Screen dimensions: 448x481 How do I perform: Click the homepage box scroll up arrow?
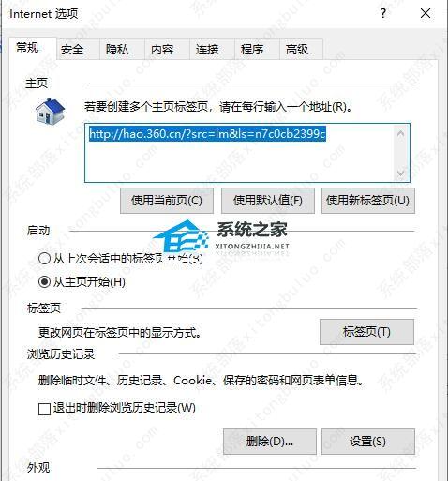tap(400, 134)
